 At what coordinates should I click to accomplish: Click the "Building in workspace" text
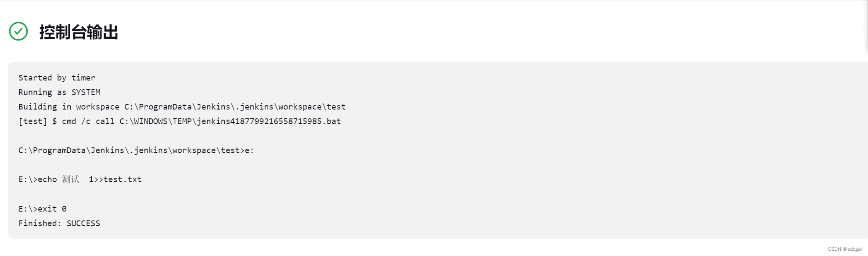(x=68, y=107)
